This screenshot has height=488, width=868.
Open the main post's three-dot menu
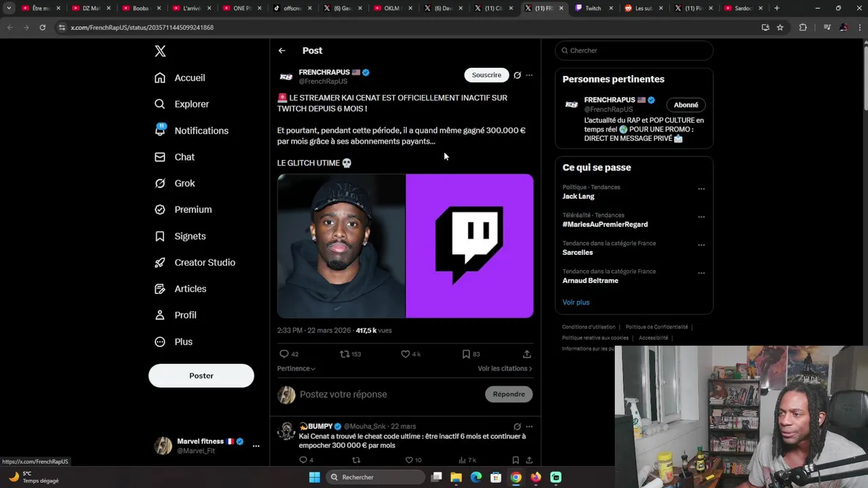click(530, 75)
